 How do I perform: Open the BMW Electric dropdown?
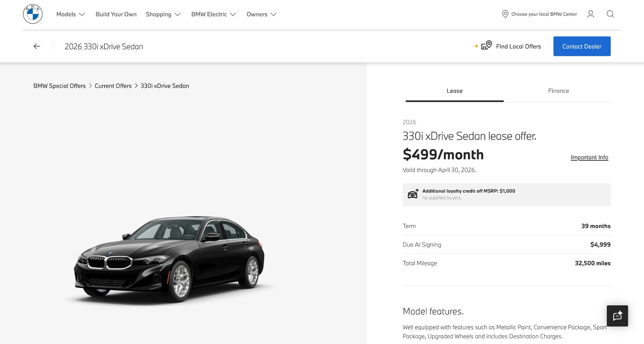[214, 14]
